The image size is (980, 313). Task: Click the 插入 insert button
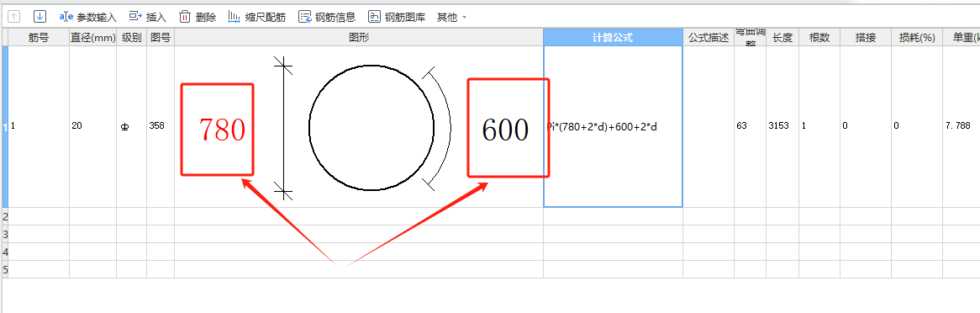click(x=147, y=17)
